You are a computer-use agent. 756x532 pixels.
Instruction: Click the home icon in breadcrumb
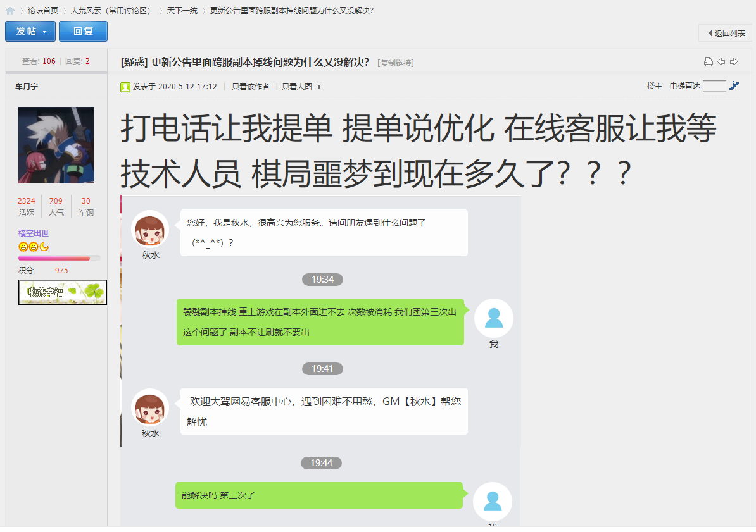(9, 11)
